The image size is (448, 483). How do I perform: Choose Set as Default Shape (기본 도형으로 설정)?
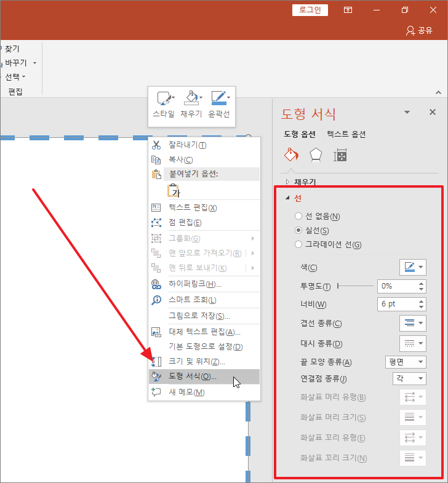[x=204, y=346]
